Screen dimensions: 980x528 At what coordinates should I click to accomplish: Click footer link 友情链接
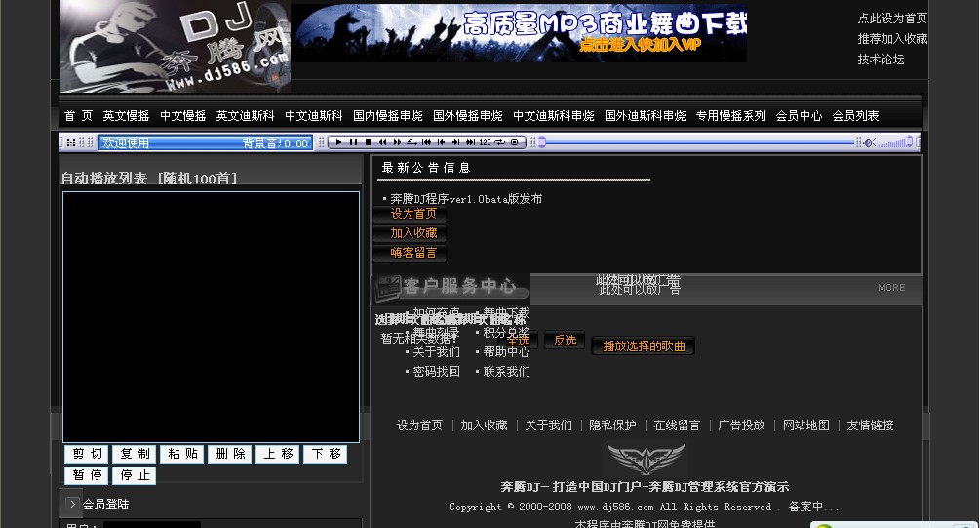(x=870, y=426)
